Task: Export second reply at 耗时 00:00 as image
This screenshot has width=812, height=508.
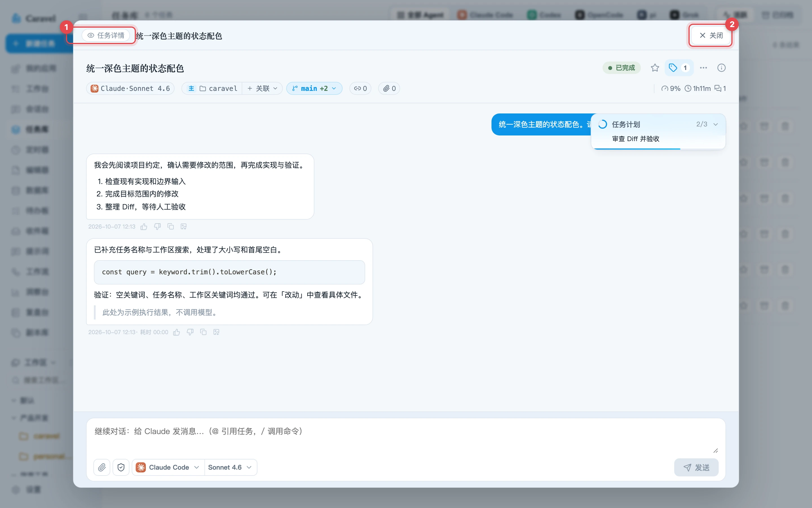Action: tap(217, 332)
